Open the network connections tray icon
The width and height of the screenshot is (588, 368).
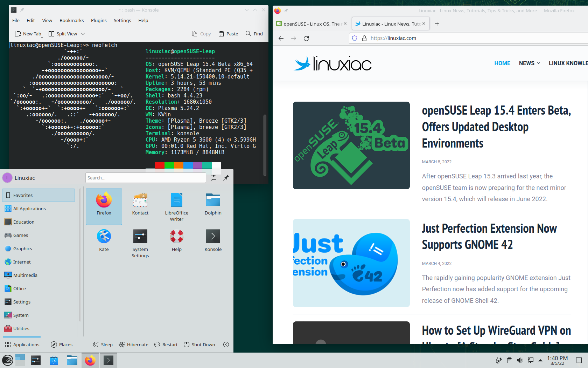(531, 360)
